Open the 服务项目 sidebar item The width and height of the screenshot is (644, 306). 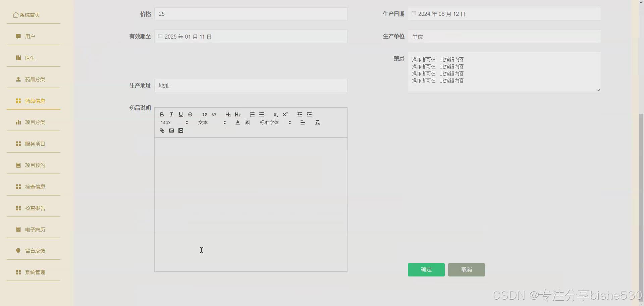click(34, 144)
